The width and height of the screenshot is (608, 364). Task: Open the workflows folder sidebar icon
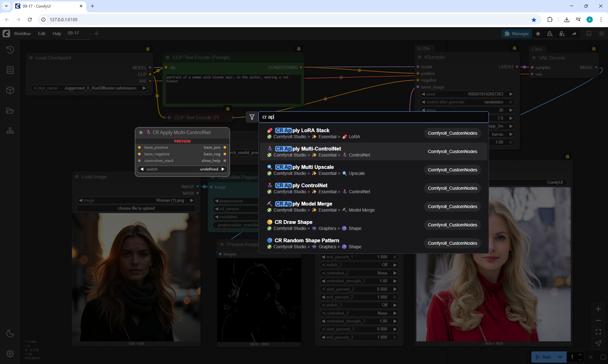tap(10, 111)
